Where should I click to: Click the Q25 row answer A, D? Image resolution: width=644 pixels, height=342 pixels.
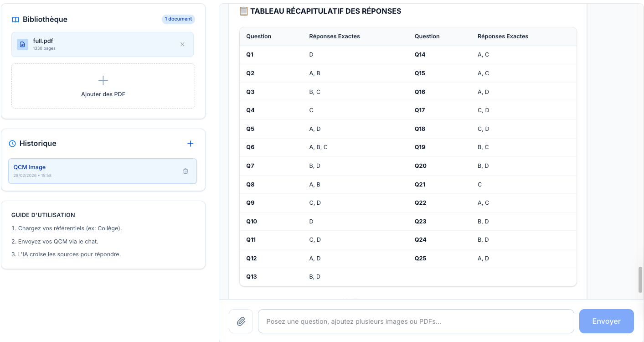(x=483, y=259)
